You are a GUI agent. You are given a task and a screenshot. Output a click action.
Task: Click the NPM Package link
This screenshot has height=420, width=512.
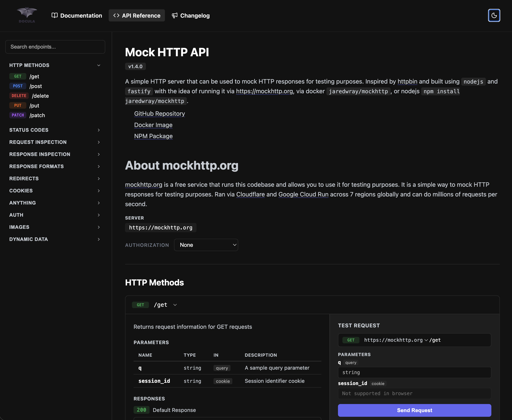pos(153,136)
